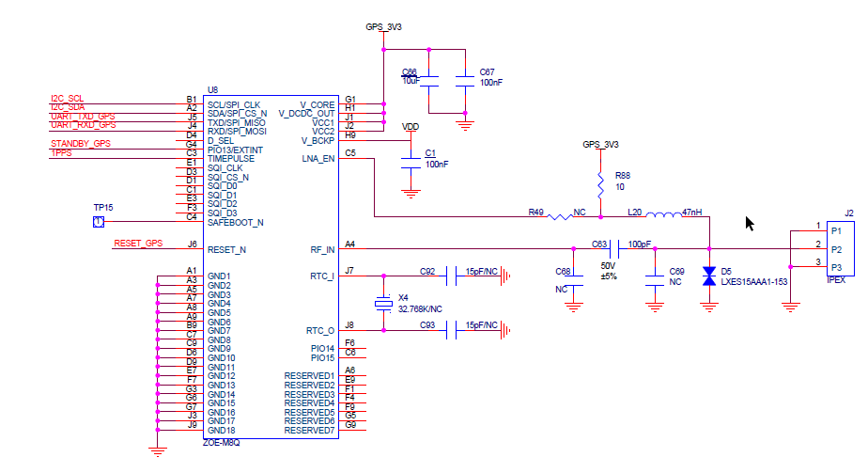Click the TP15 test point symbol
868x473 pixels.
[x=98, y=222]
